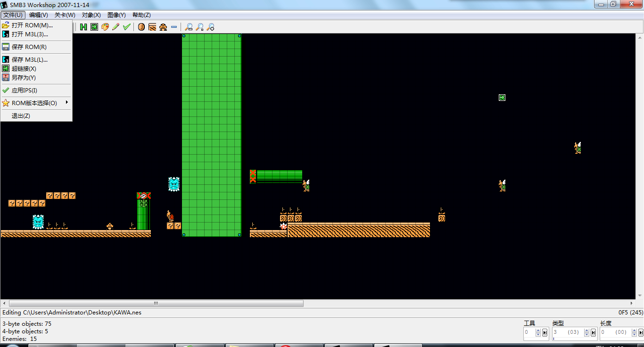644x347 pixels.
Task: Click the orange coin toolbar icon
Action: [141, 27]
